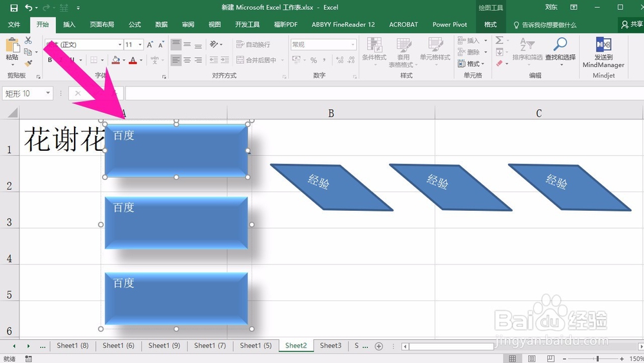Add a new sheet with plus icon
The height and width of the screenshot is (363, 644).
[x=379, y=346]
